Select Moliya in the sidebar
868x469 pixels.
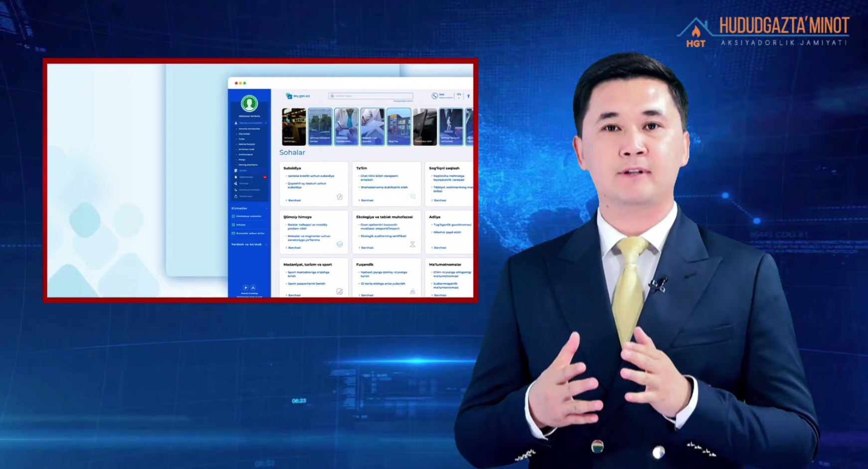(x=242, y=159)
